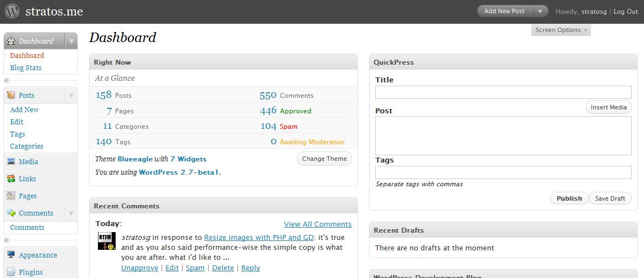Click the WordPress logo icon
This screenshot has height=278, width=644.
(x=12, y=12)
